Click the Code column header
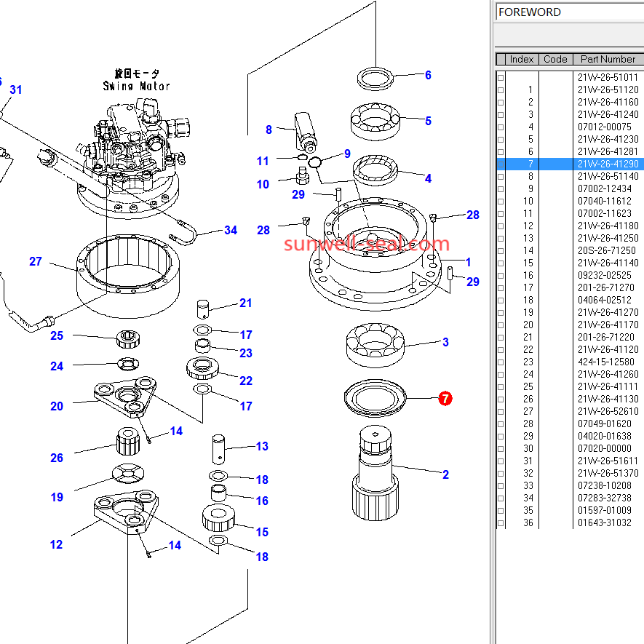 (x=555, y=59)
